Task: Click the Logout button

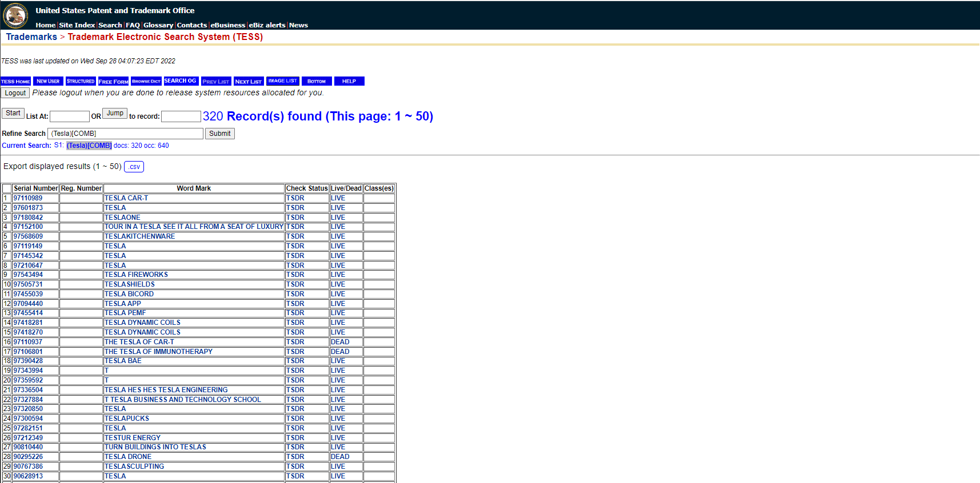Action: (15, 93)
